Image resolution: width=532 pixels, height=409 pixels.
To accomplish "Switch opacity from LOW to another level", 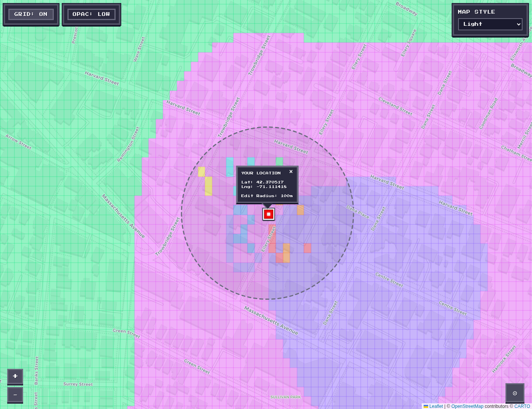I will point(91,14).
